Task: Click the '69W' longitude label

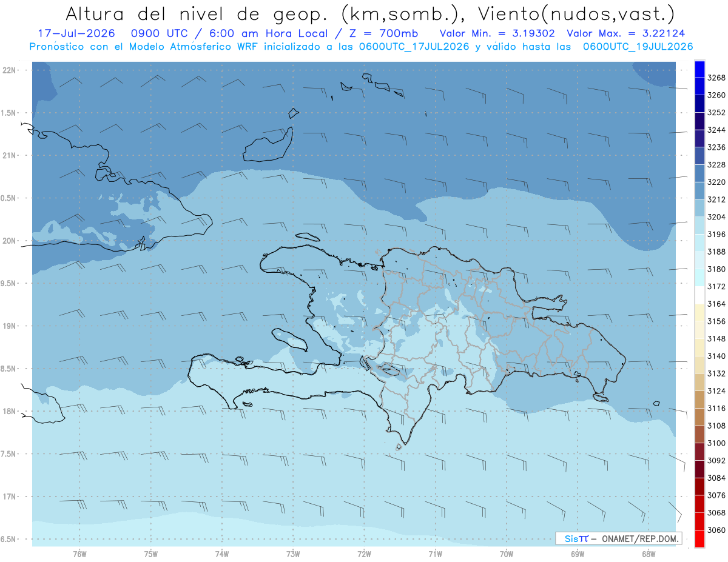Action: (578, 554)
